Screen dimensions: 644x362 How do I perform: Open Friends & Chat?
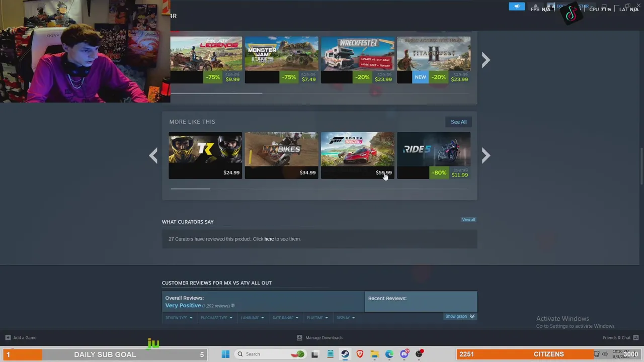click(x=621, y=337)
